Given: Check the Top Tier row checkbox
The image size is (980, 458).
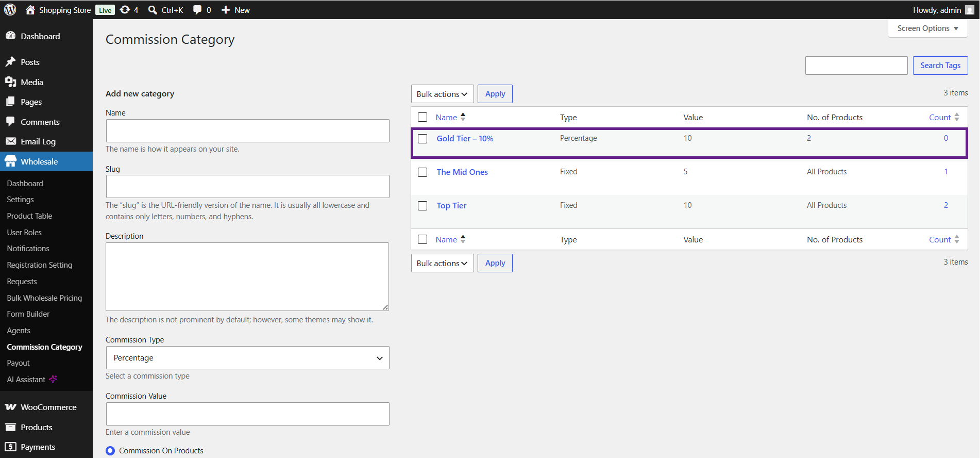Looking at the screenshot, I should pyautogui.click(x=423, y=206).
